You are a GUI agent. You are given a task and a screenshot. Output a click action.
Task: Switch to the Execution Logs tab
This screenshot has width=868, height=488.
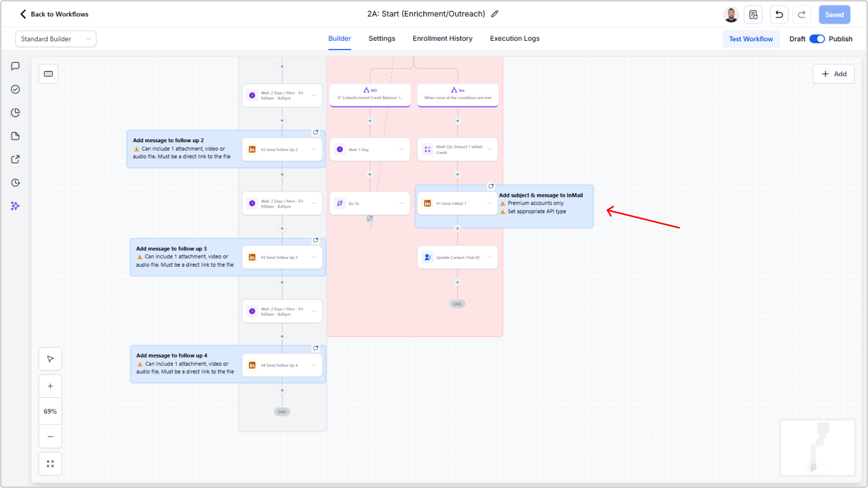click(x=515, y=39)
